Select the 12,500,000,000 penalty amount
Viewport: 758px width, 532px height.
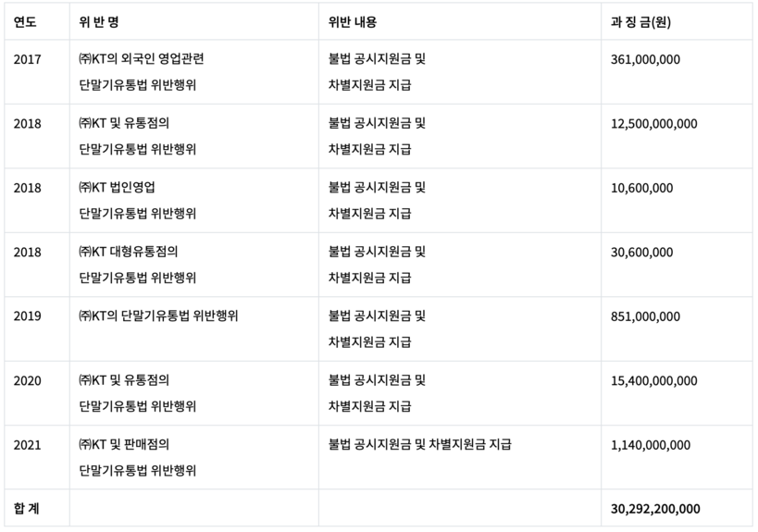click(x=654, y=124)
